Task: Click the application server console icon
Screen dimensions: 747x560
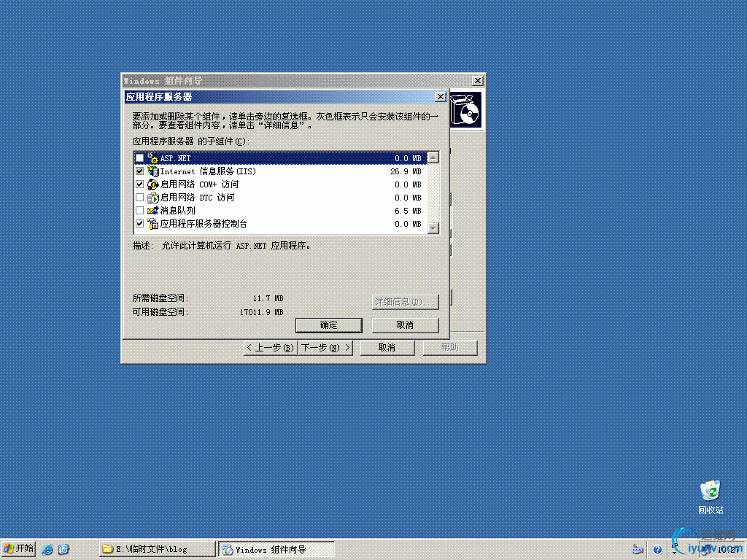Action: click(x=152, y=223)
